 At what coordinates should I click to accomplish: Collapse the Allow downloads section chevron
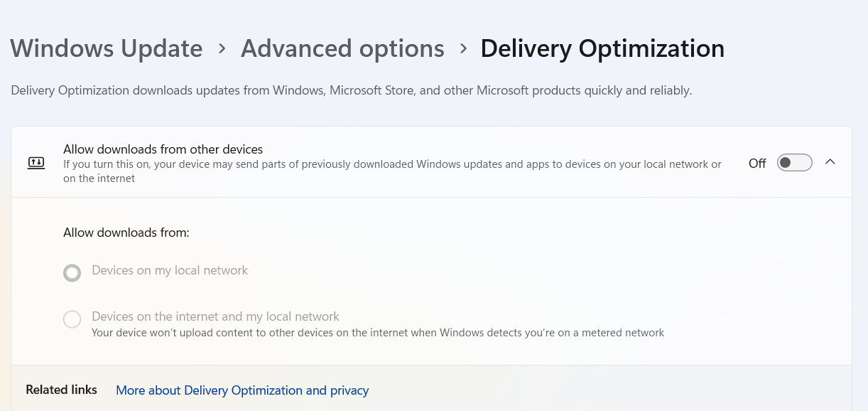pos(830,162)
